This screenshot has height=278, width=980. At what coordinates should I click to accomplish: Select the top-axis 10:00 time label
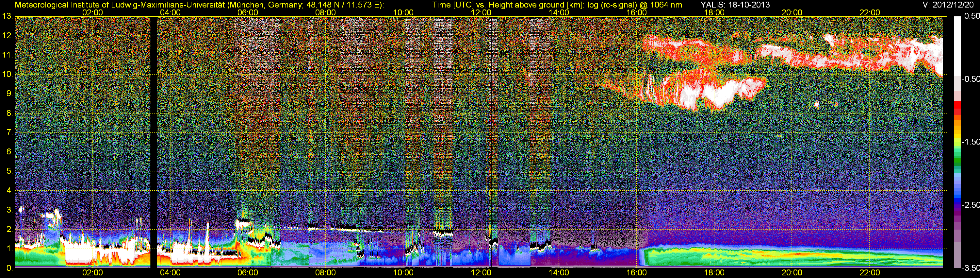(403, 12)
